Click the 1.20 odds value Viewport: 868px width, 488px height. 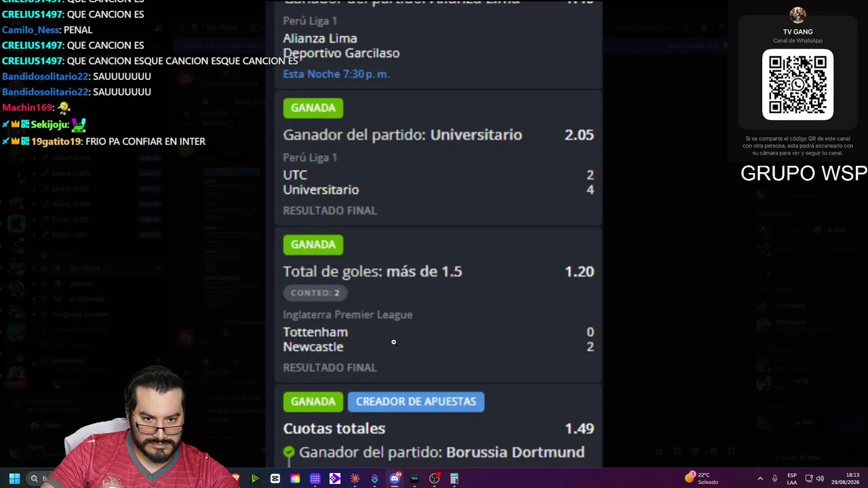(579, 272)
